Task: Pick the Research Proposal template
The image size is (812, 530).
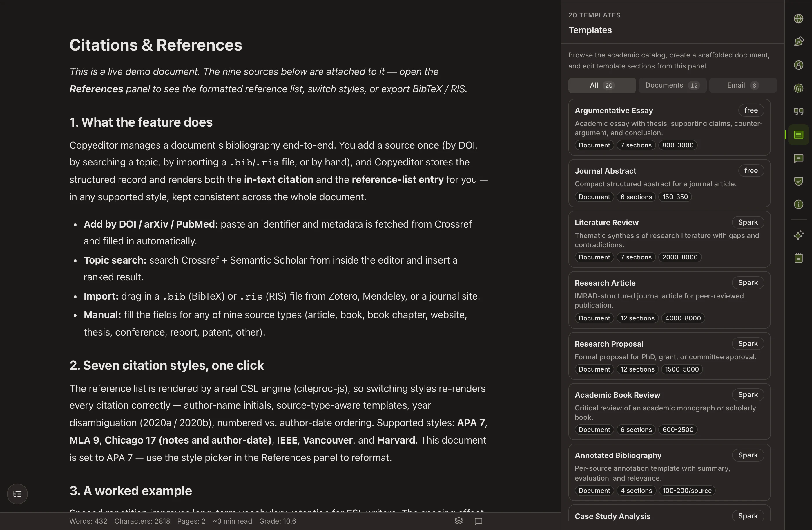Action: (669, 356)
